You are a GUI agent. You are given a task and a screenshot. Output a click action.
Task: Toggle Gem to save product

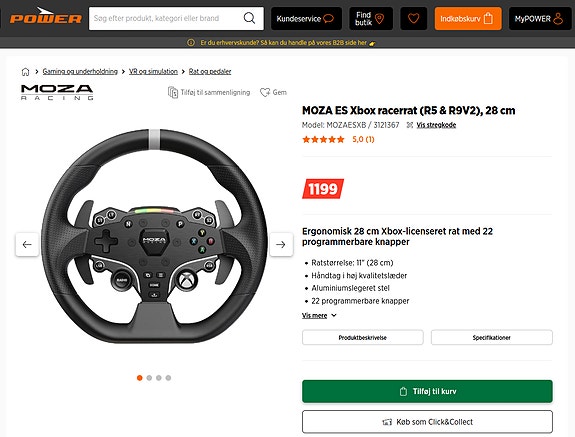(x=273, y=92)
